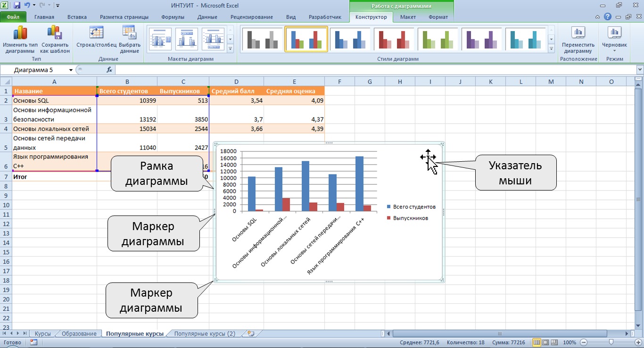Image resolution: width=644 pixels, height=348 pixels.
Task: Open the Name Box dropdown arrow
Action: click(x=71, y=70)
